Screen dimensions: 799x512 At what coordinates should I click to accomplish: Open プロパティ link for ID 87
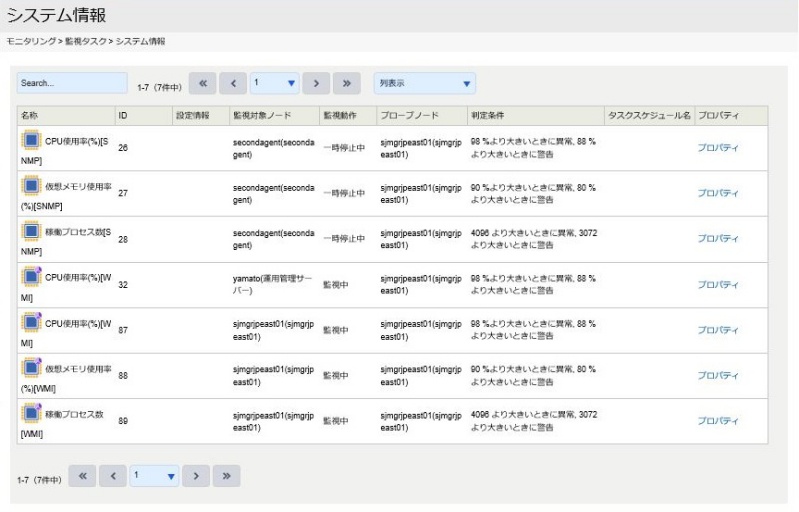(x=717, y=330)
